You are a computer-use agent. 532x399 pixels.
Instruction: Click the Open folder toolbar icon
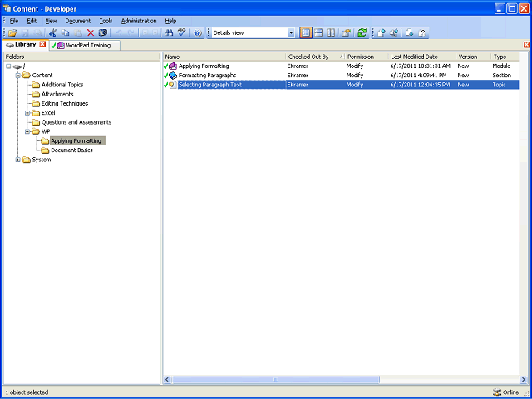[12, 33]
